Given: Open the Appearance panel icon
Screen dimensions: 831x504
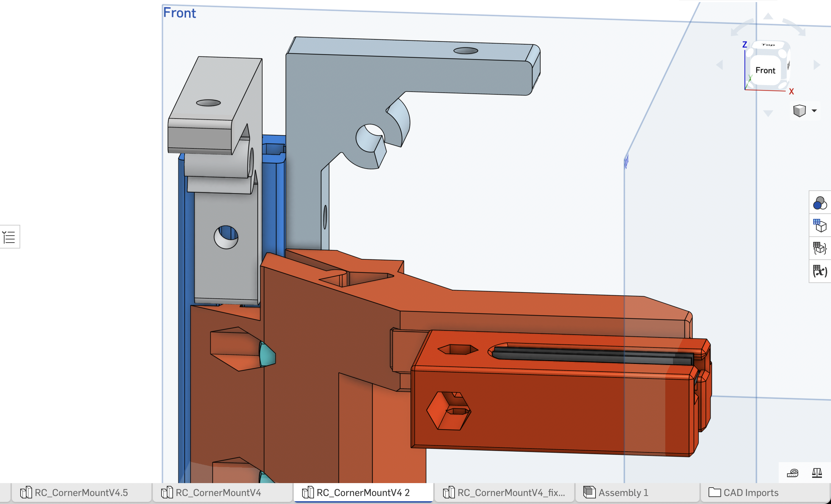Looking at the screenshot, I should tap(820, 203).
